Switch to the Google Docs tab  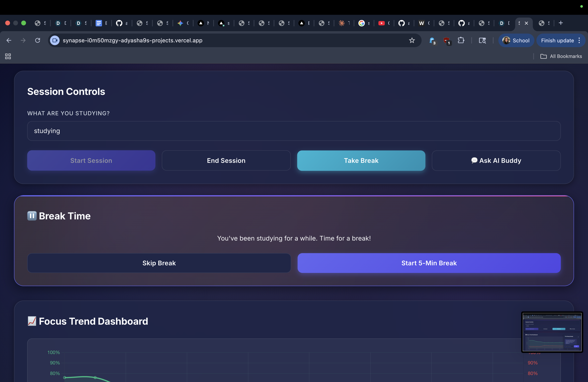[x=99, y=23]
